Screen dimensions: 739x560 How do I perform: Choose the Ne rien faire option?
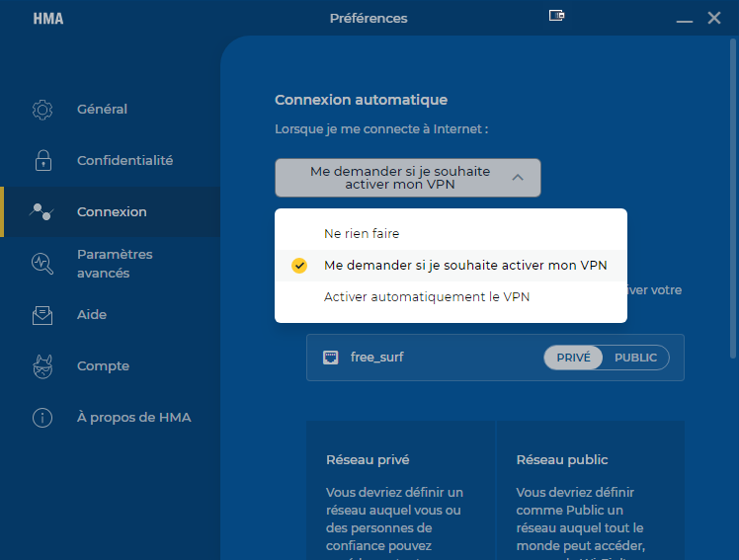pyautogui.click(x=451, y=234)
